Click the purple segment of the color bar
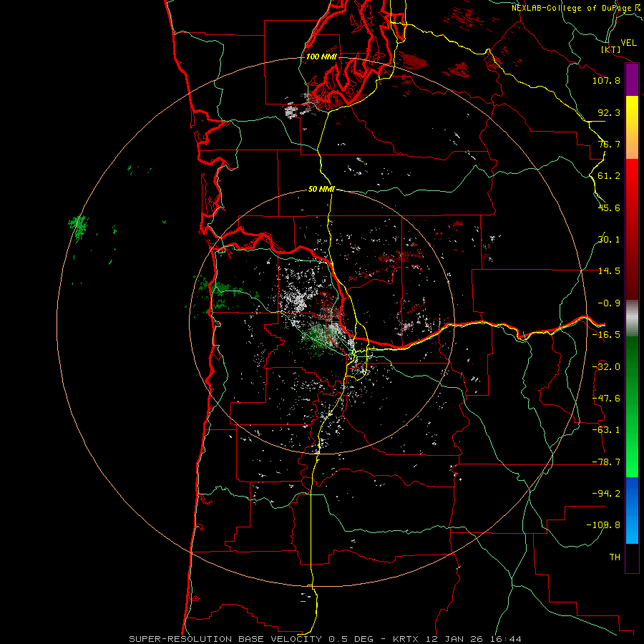The image size is (644, 644). tap(632, 80)
